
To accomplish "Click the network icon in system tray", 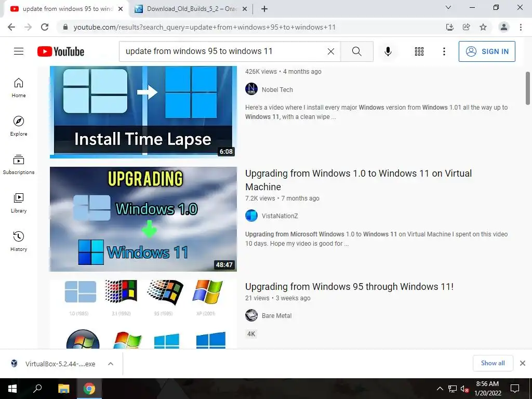I will [453, 389].
